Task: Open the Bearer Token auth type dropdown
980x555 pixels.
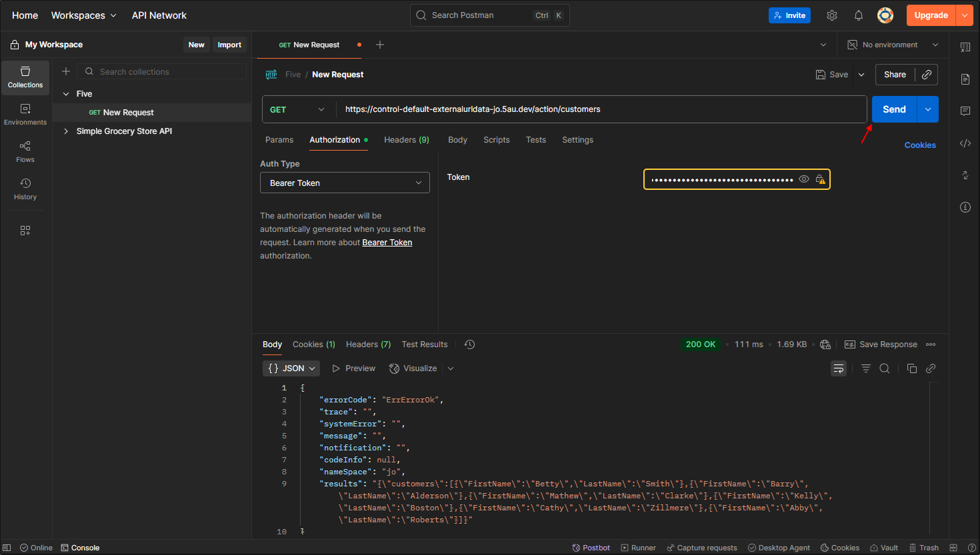Action: coord(345,183)
